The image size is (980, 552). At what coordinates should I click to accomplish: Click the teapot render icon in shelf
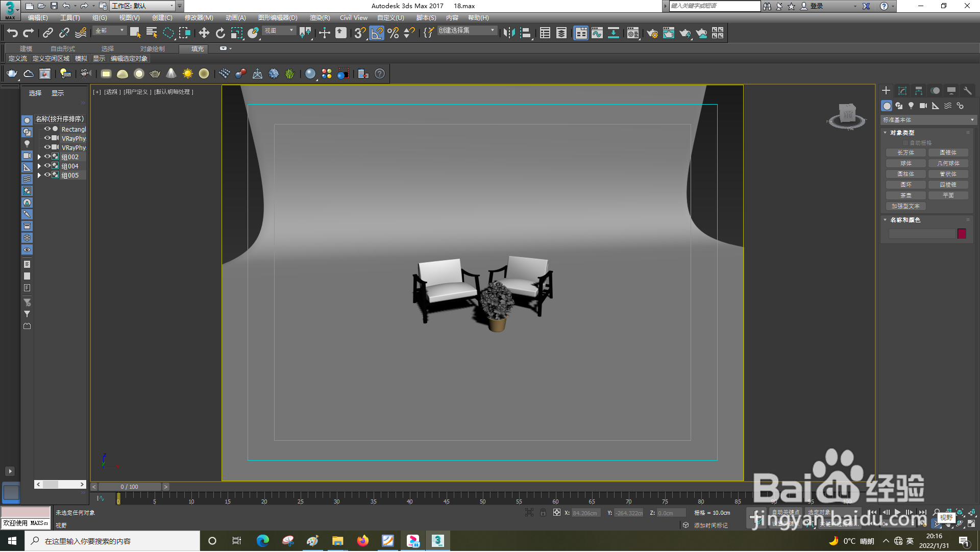tap(12, 74)
